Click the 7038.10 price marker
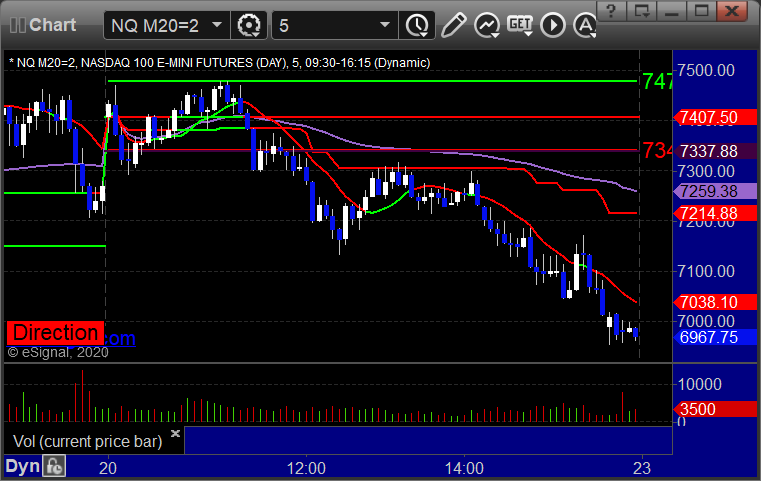Viewport: 761px width, 481px height. (x=715, y=302)
